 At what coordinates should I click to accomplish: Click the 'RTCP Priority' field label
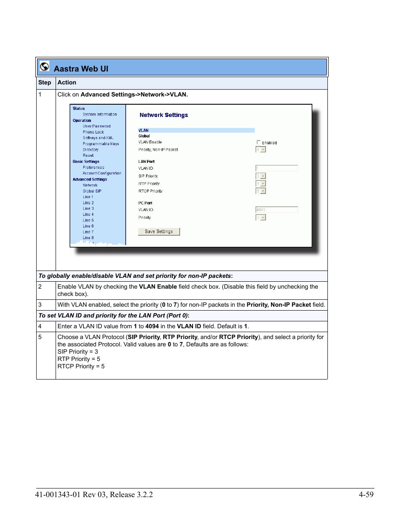coord(150,191)
